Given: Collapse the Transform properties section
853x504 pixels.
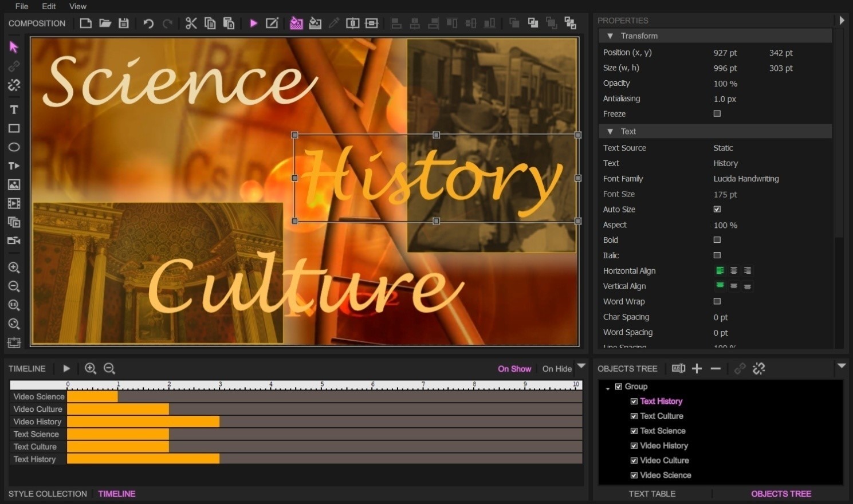Looking at the screenshot, I should pos(610,36).
